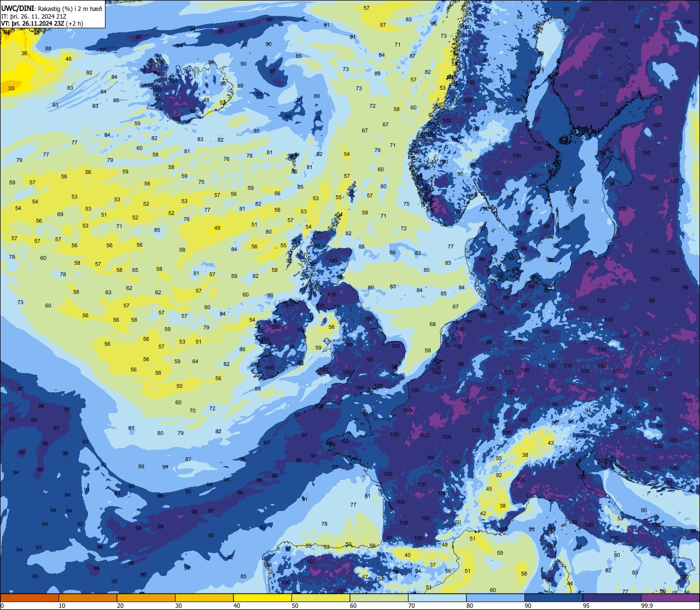Click the light blue 80–90 legend segment

click(x=495, y=597)
